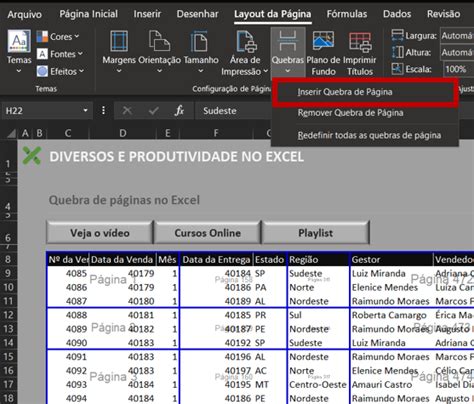This screenshot has height=404, width=474.
Task: Click the Playlist button
Action: coord(315,233)
